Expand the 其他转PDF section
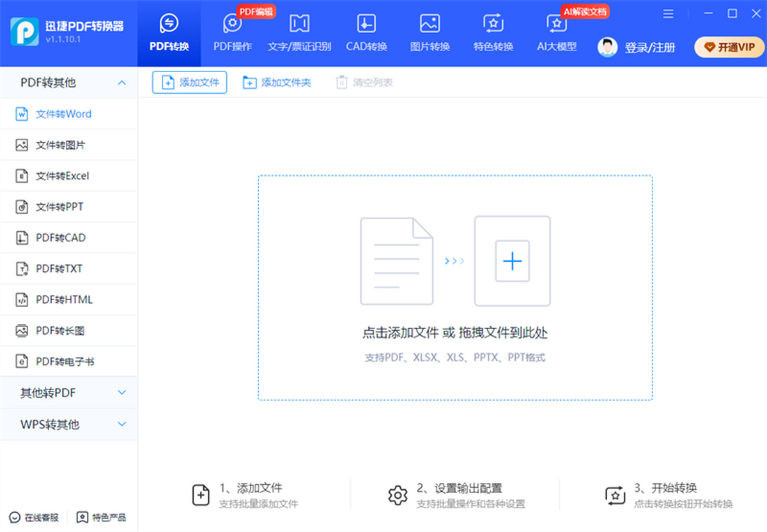Screen dimensions: 767x532 [x=121, y=393]
